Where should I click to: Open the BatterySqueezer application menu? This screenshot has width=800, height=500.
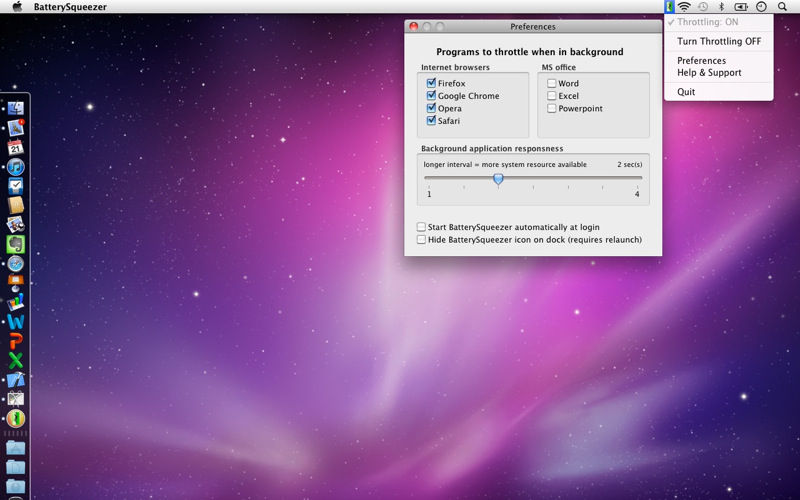pos(70,7)
